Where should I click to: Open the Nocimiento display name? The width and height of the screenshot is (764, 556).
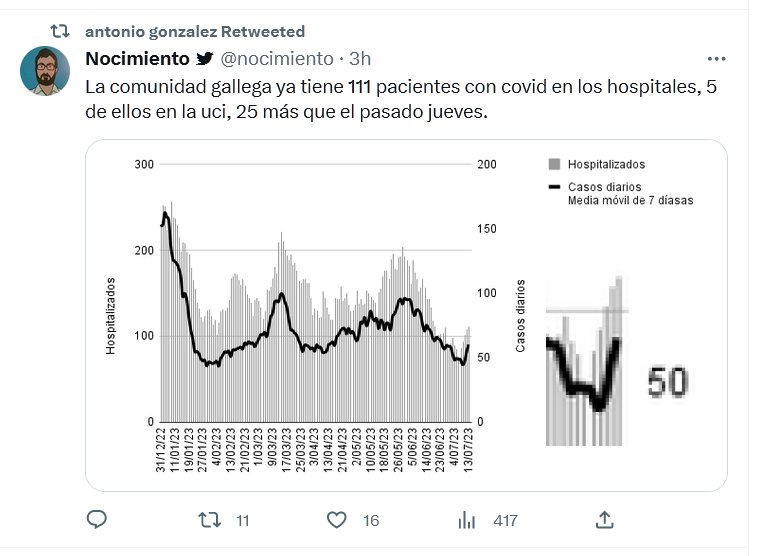(137, 59)
